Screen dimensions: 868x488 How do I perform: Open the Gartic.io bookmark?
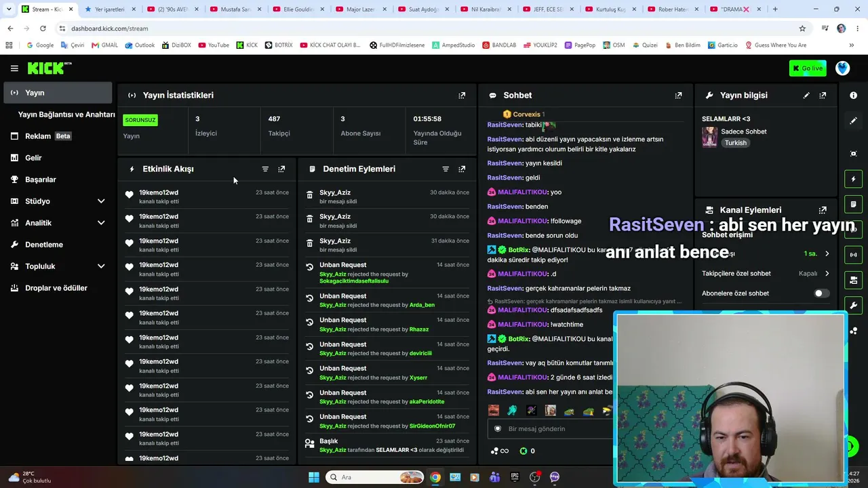(x=722, y=45)
